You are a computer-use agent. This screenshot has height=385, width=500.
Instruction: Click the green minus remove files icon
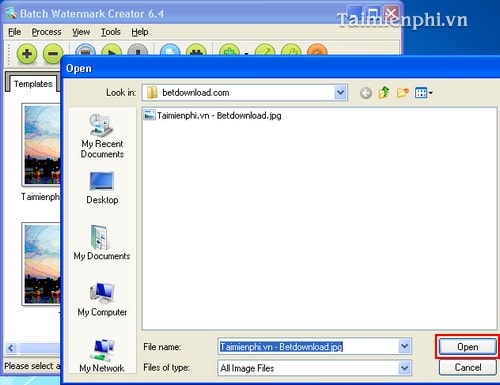52,54
